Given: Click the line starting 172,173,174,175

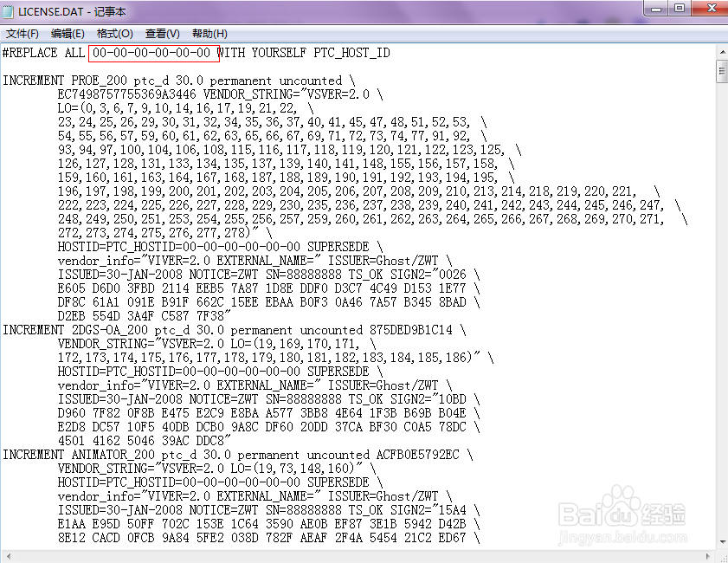Looking at the screenshot, I should [275, 358].
